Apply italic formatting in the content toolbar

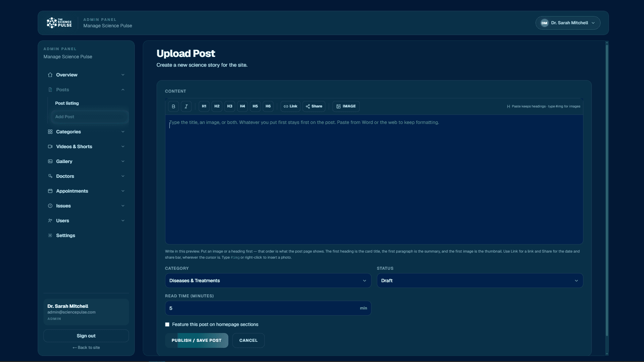tap(186, 106)
